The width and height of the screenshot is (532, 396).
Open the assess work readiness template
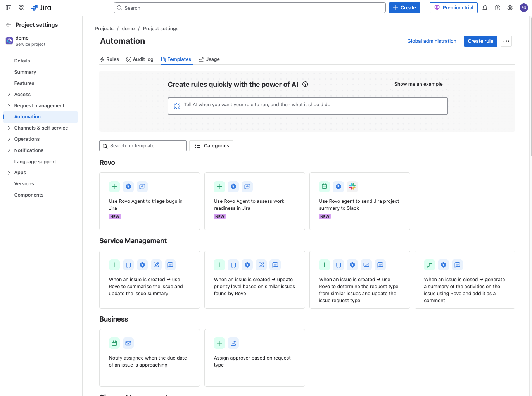pyautogui.click(x=255, y=201)
